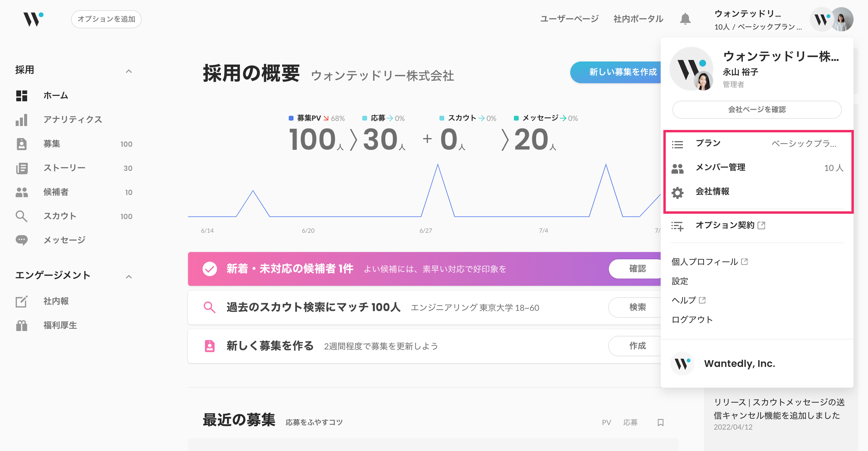Open ユーザーページ link in header
Screen dimensions: 868x451
coord(569,19)
